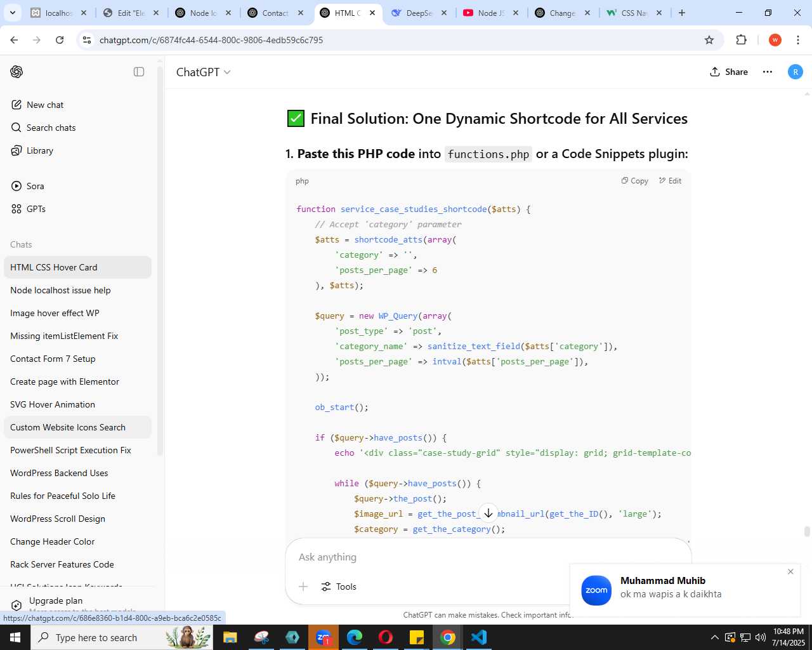The width and height of the screenshot is (812, 650).
Task: Open Visual Studio Code from taskbar
Action: [x=478, y=637]
